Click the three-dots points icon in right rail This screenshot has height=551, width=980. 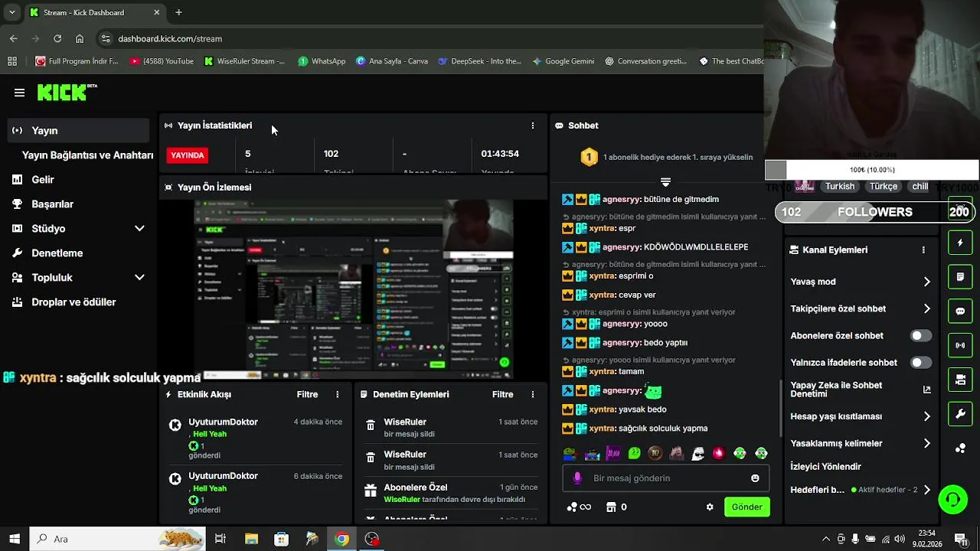click(x=960, y=448)
